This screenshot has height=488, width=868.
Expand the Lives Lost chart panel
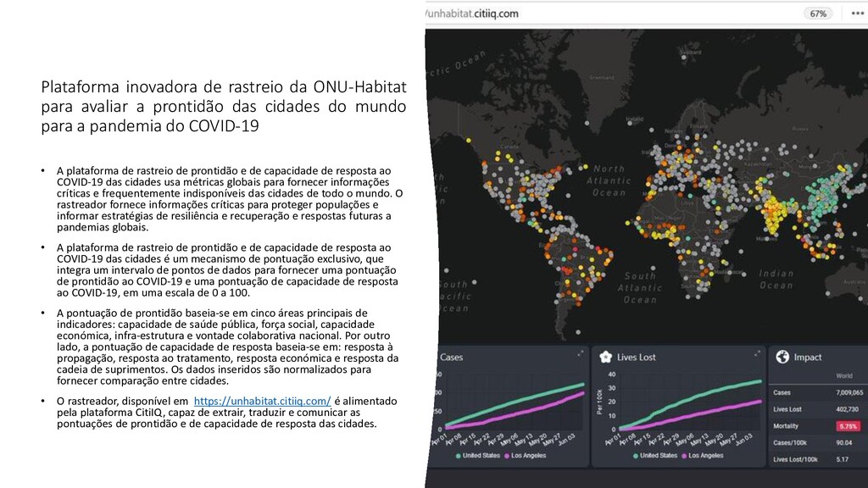pyautogui.click(x=757, y=353)
